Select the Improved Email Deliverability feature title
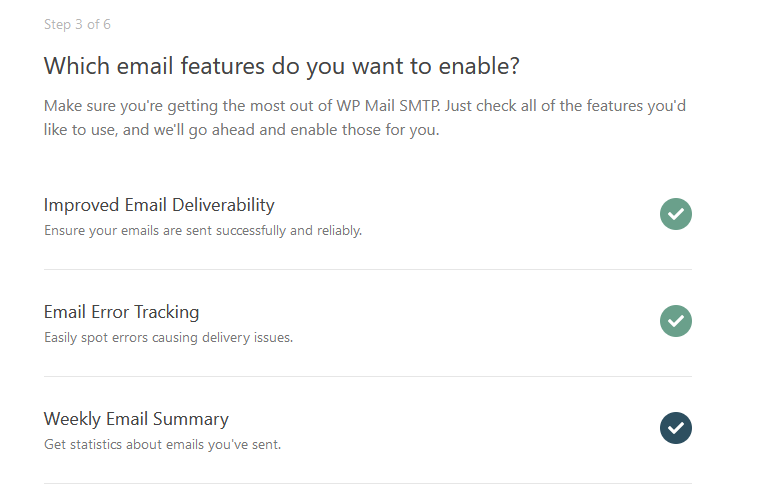 click(159, 205)
